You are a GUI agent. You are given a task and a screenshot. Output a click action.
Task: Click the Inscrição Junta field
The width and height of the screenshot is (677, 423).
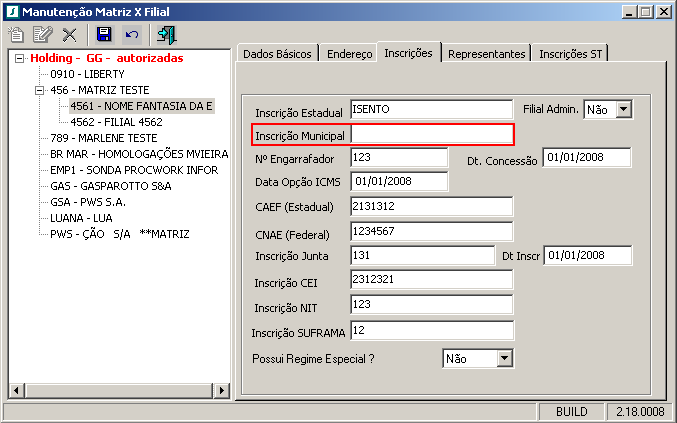[x=422, y=256]
